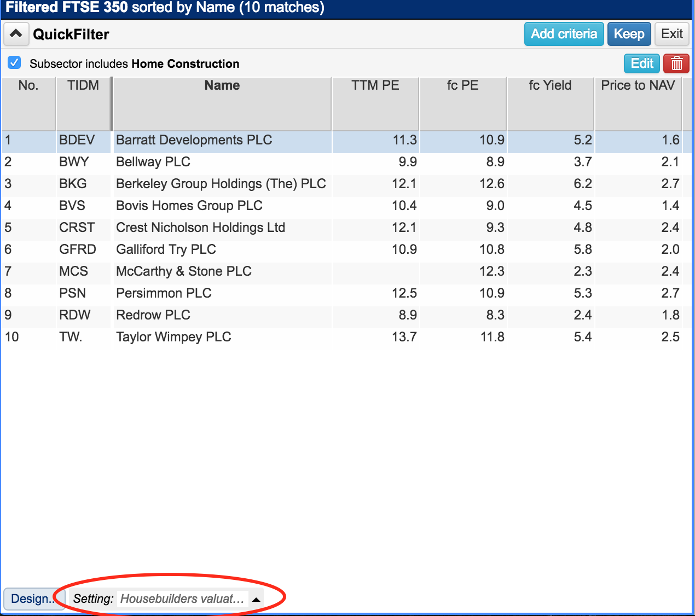Select Bellway PLC in the list

pyautogui.click(x=153, y=162)
